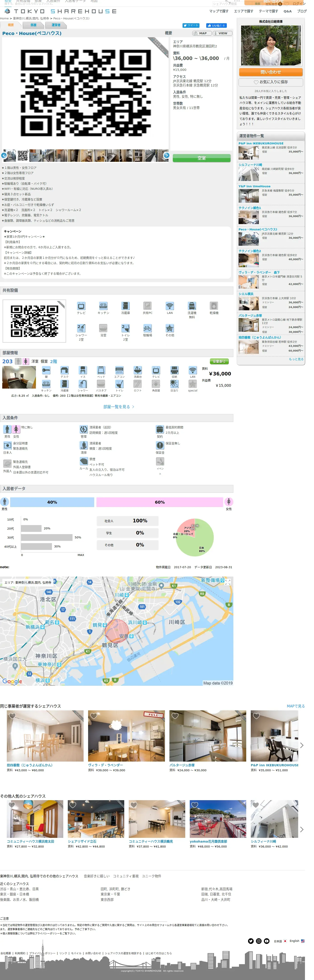This screenshot has width=314, height=980.
Task: Save to favorites with お気に入りに保存
Action: click(271, 82)
